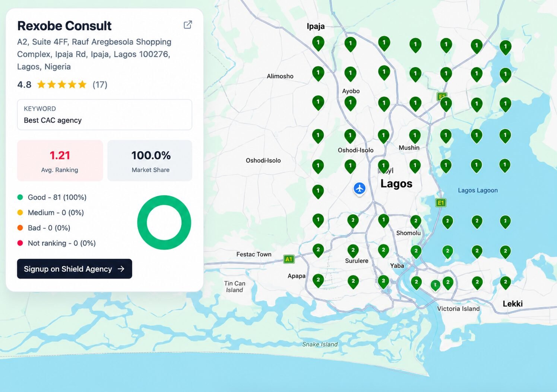The image size is (557, 392).
Task: Click the green donut ranking chart
Action: (x=164, y=222)
